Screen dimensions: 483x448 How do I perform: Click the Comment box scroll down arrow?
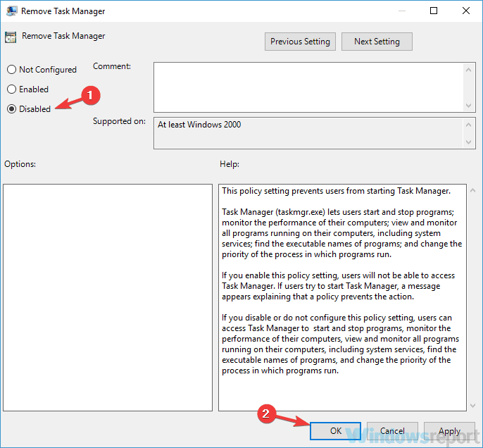click(468, 106)
